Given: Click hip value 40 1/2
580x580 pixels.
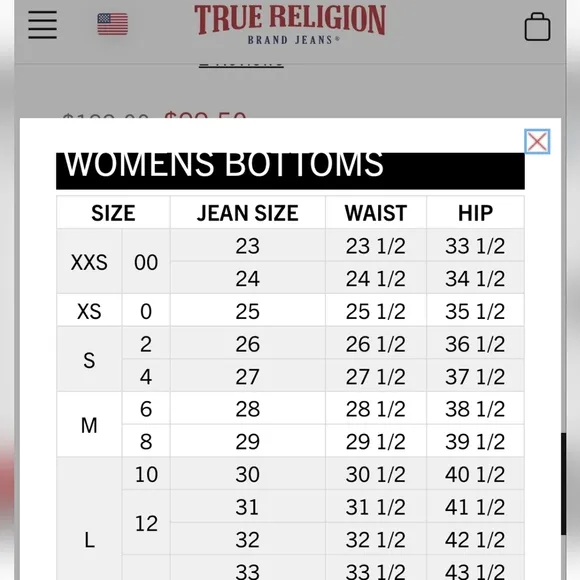Looking at the screenshot, I should (475, 474).
